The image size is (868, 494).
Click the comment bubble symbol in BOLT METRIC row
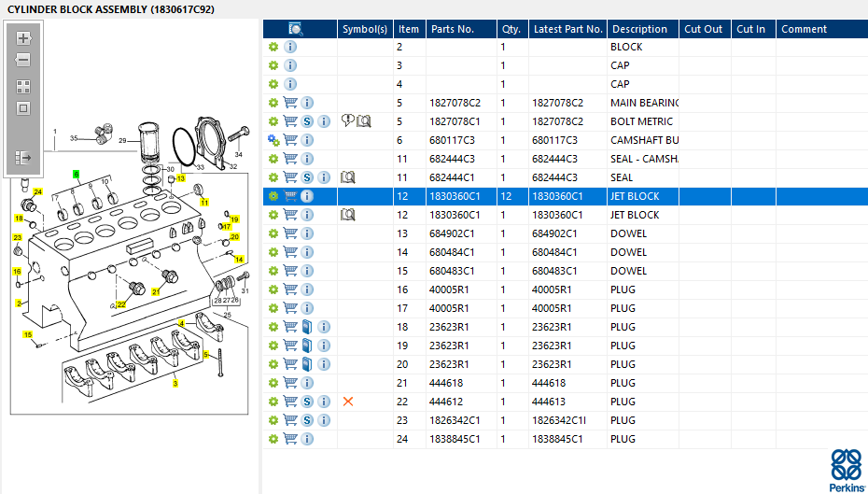348,121
